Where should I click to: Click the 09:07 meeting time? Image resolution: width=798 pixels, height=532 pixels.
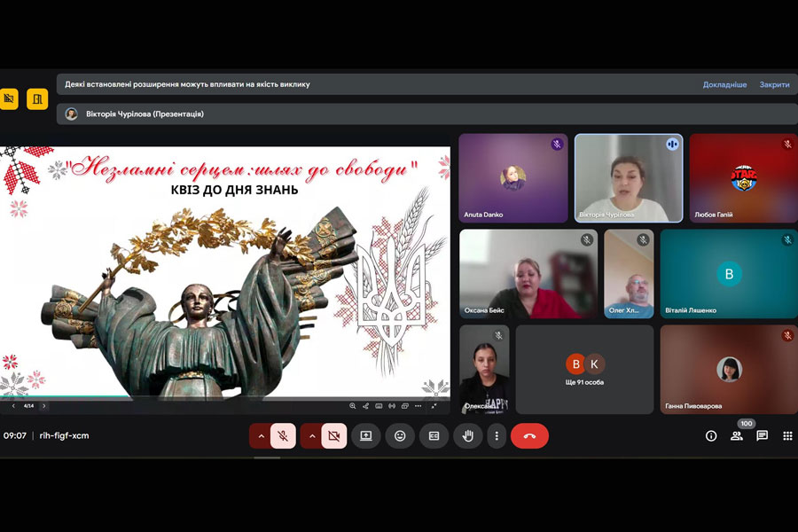pyautogui.click(x=15, y=435)
